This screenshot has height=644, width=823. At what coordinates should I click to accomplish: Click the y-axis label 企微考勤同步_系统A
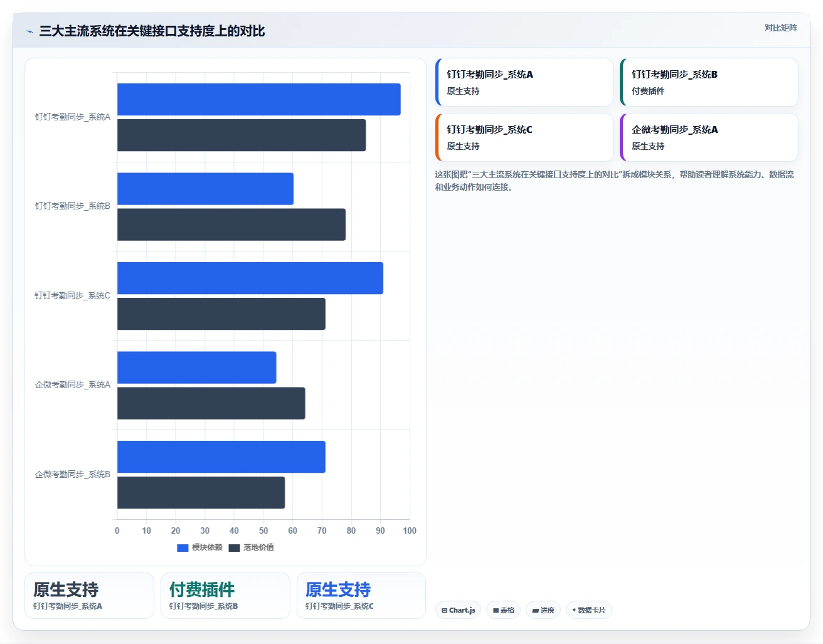73,384
